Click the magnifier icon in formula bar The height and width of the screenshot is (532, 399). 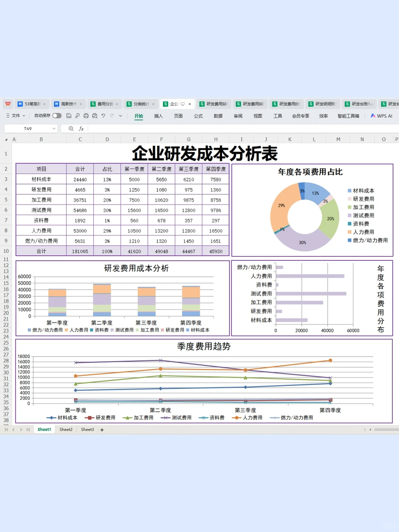pos(71,128)
